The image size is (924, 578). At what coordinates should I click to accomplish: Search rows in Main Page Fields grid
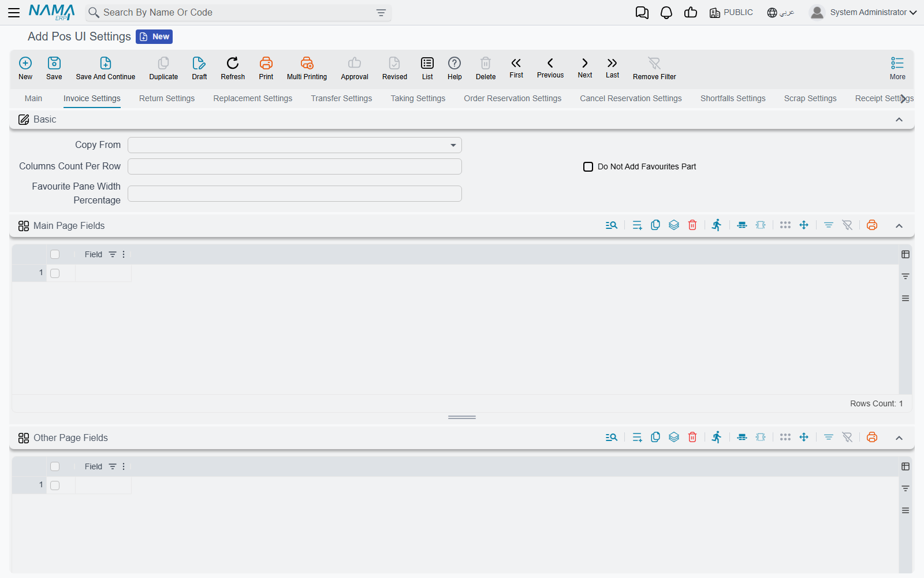[x=612, y=225]
